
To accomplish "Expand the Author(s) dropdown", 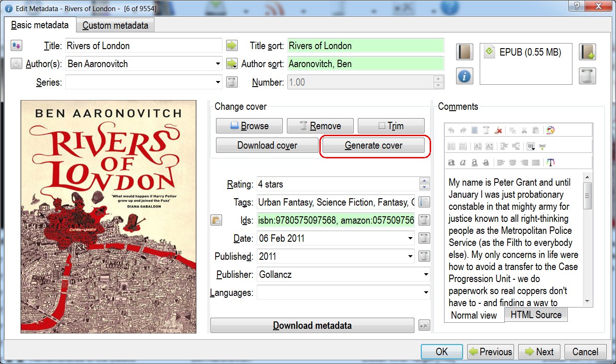I will tap(218, 64).
